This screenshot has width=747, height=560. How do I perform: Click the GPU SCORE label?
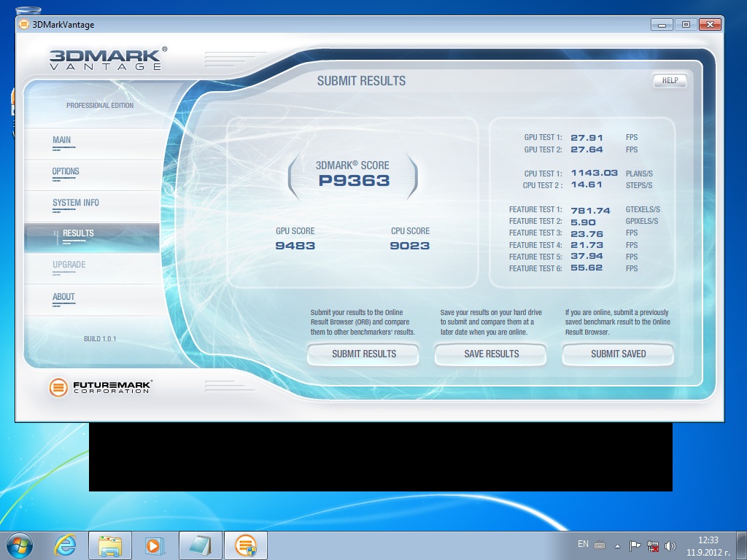click(x=295, y=231)
